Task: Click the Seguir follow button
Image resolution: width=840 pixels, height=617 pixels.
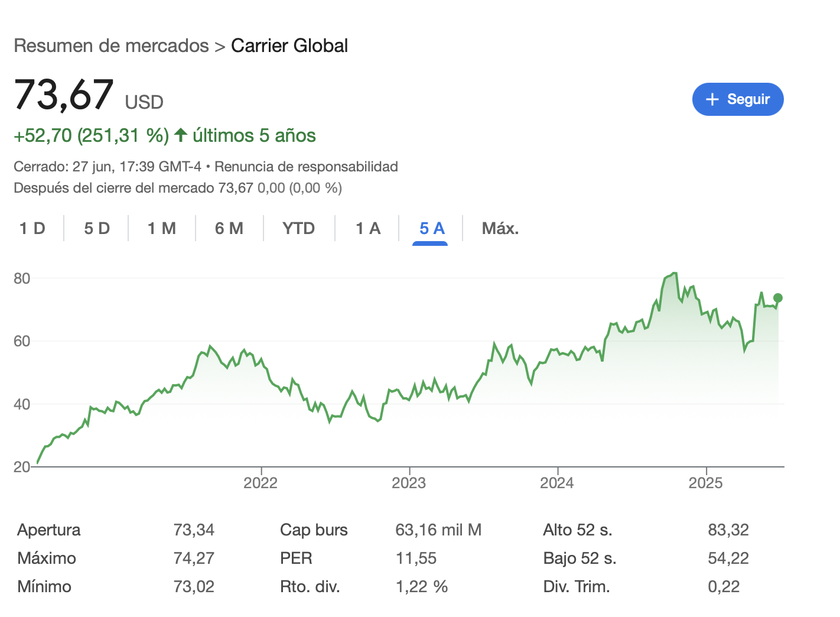Action: tap(737, 99)
